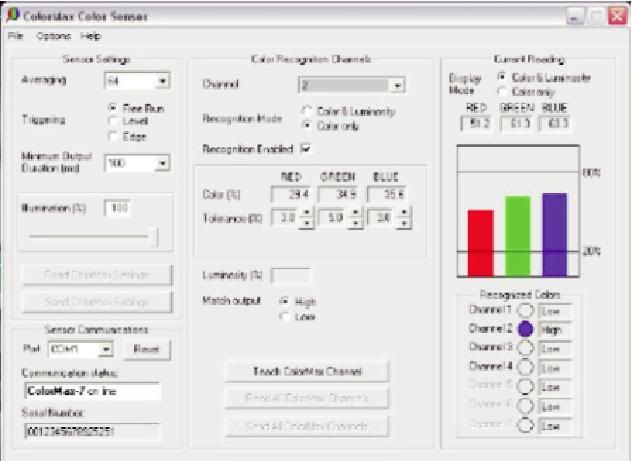Minimize the ColorMax window
632x461 pixels.
[x=575, y=17]
